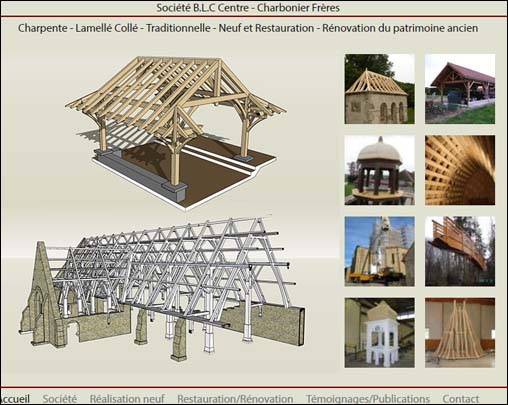This screenshot has height=405, width=508.
Task: Click the Contact link
Action: point(461,398)
